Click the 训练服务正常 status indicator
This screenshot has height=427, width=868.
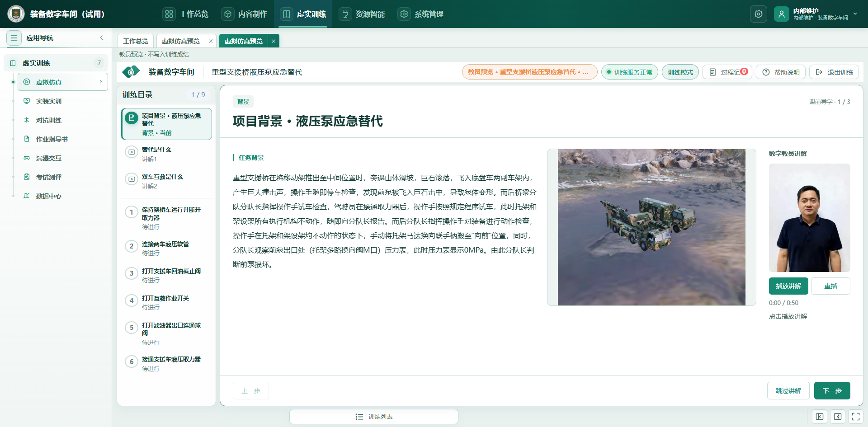(x=630, y=72)
